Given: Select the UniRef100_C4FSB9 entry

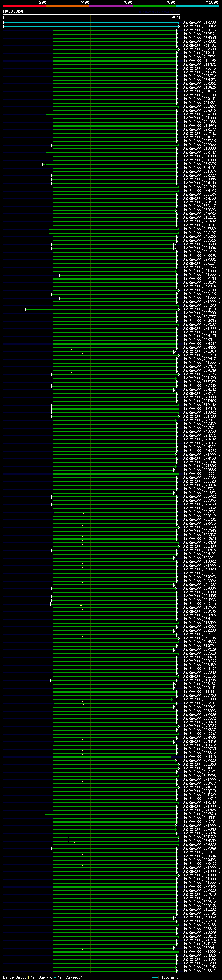Looking at the screenshot, I should 199,229.
